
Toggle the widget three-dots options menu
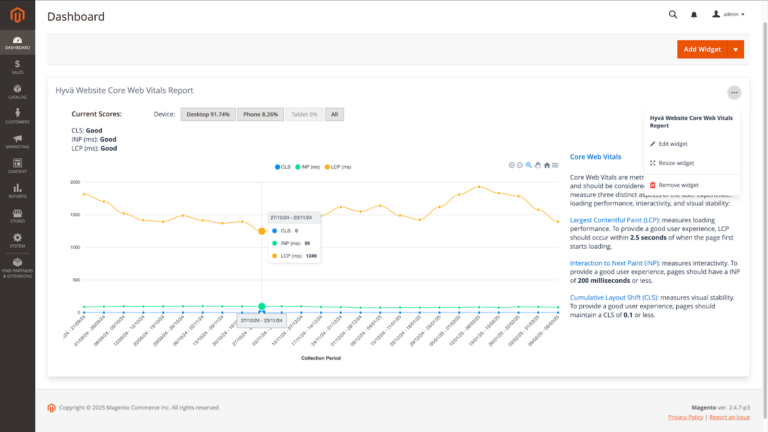[734, 93]
